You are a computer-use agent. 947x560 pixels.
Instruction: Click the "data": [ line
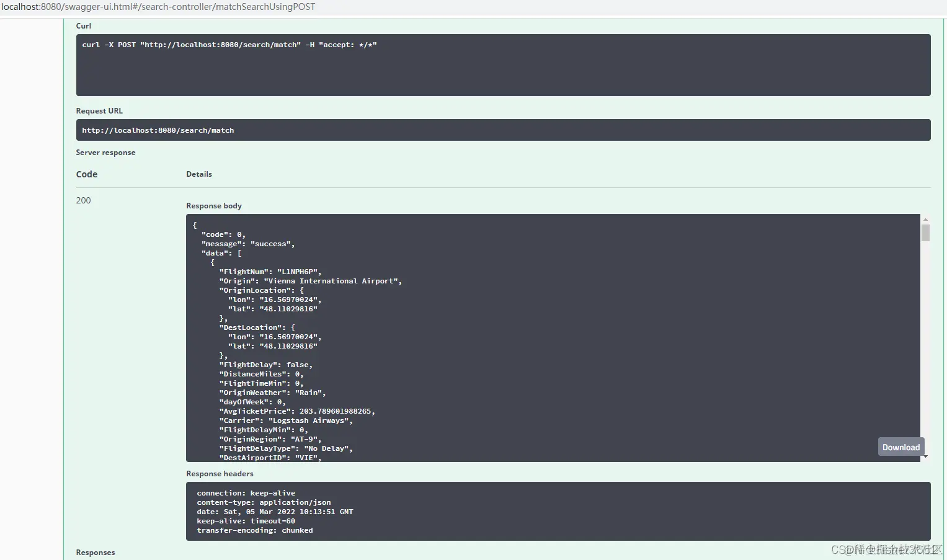[221, 253]
